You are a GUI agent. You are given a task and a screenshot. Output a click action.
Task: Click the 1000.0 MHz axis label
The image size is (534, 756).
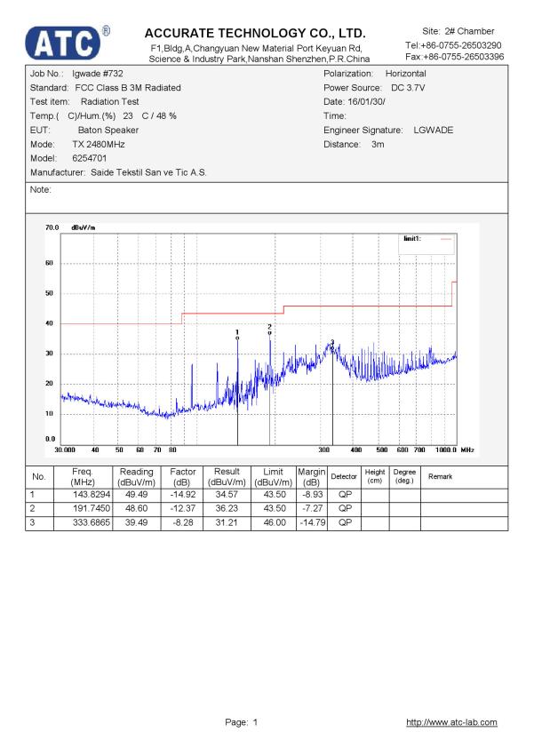click(x=455, y=450)
